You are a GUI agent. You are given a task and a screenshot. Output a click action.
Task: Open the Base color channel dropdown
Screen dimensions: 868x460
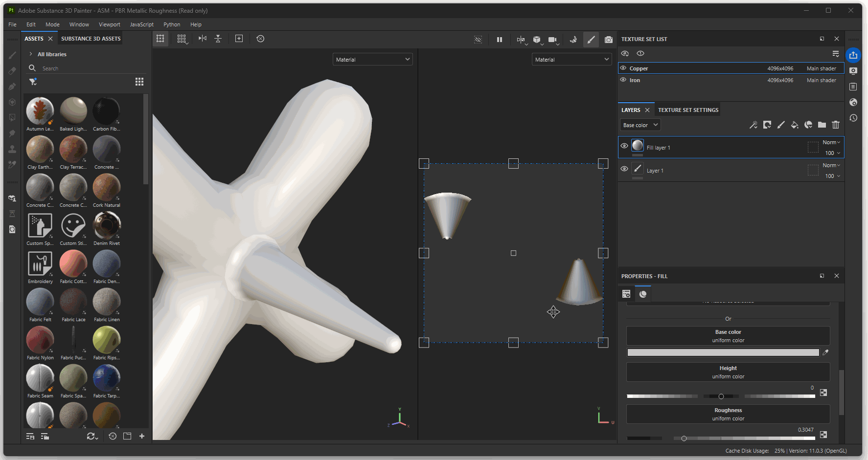point(640,125)
